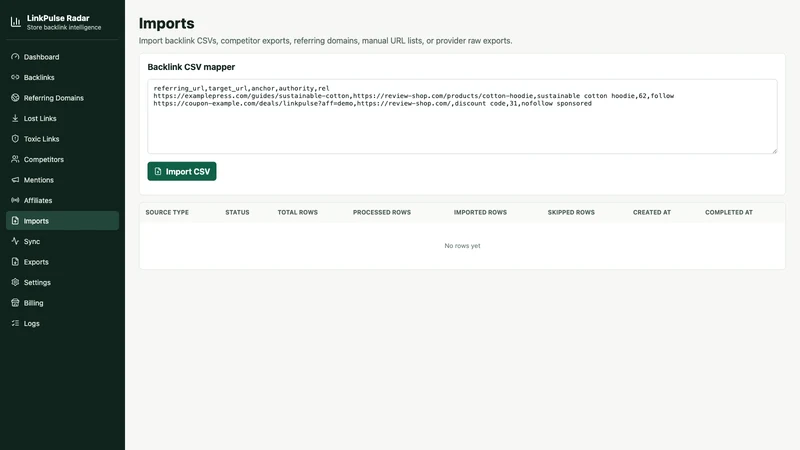Click the IMPORTED ROWS column header
Screen dimensions: 800x450
point(480,212)
